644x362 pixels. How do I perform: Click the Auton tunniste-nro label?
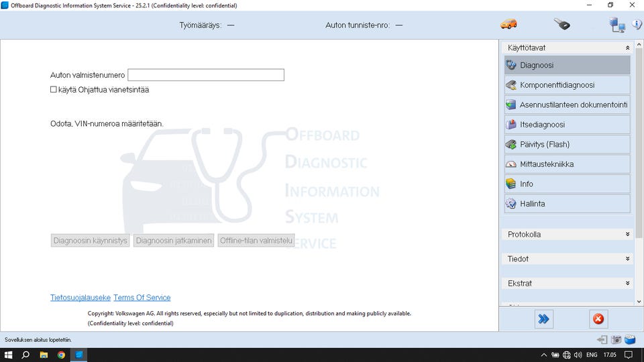click(x=358, y=25)
